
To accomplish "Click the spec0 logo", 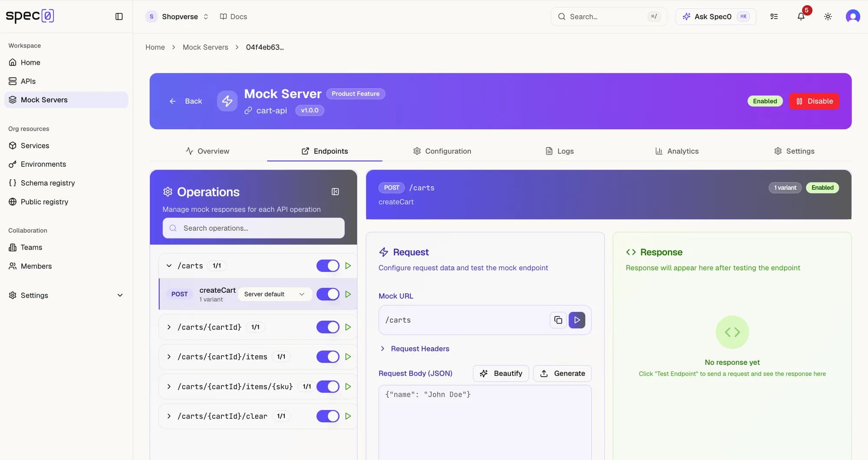I will coord(30,16).
